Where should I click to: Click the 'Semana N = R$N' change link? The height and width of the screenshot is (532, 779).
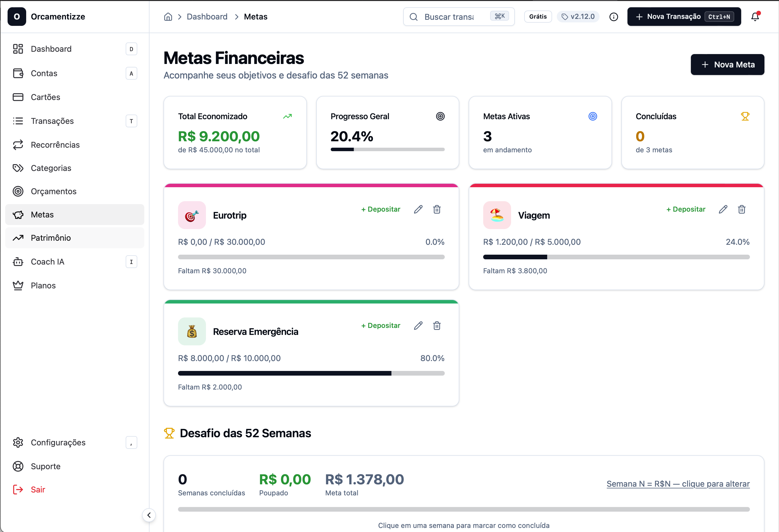click(x=678, y=484)
